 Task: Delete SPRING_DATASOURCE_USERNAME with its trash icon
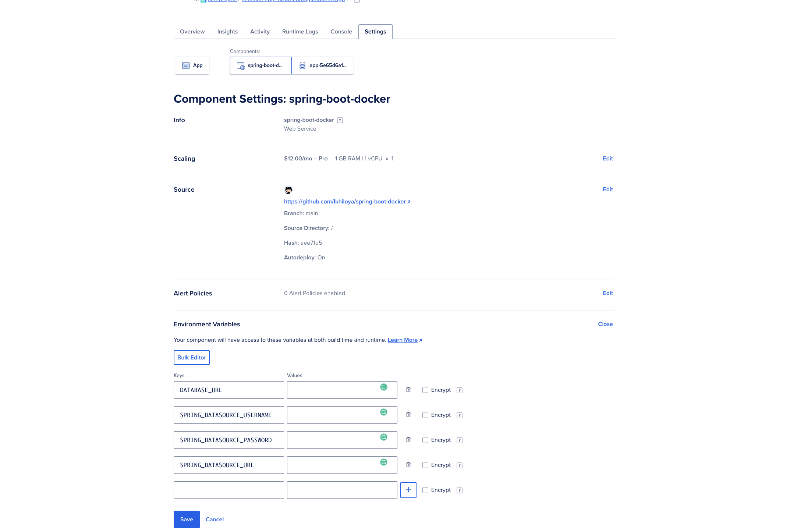408,415
